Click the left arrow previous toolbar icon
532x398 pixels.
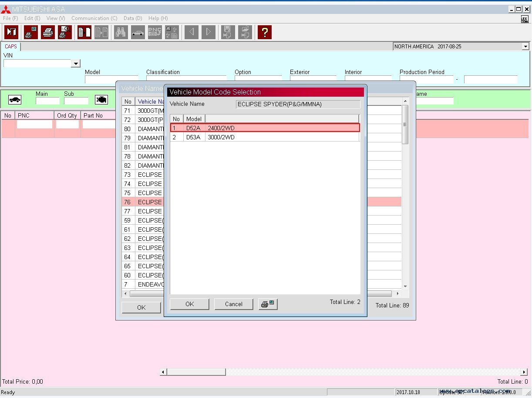coord(192,32)
